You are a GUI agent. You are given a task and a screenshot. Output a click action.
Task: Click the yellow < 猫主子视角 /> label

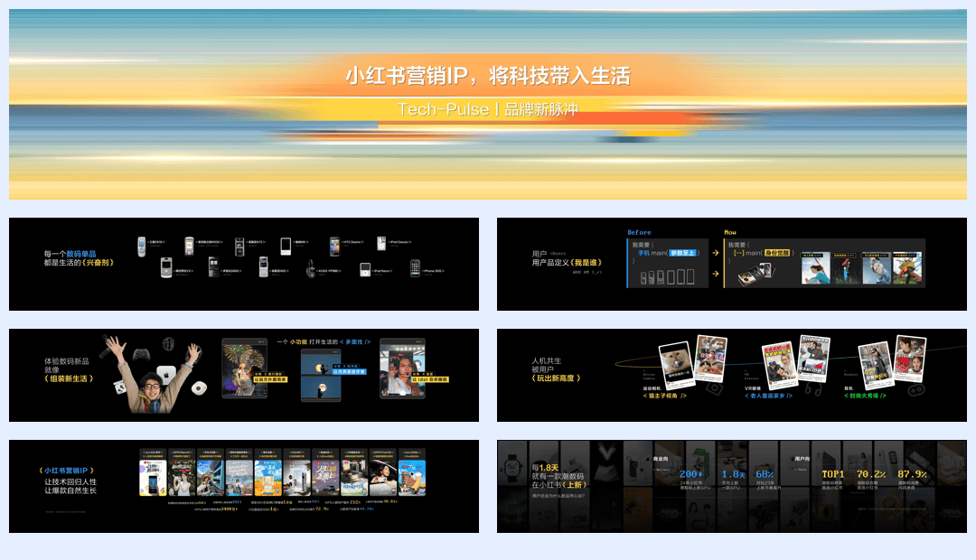pyautogui.click(x=665, y=396)
